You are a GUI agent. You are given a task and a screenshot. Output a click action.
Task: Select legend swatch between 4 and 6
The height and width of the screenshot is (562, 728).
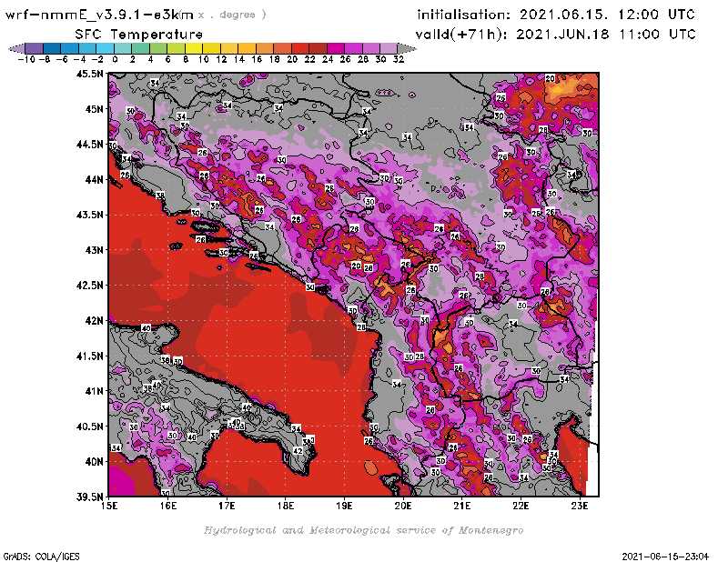click(158, 48)
